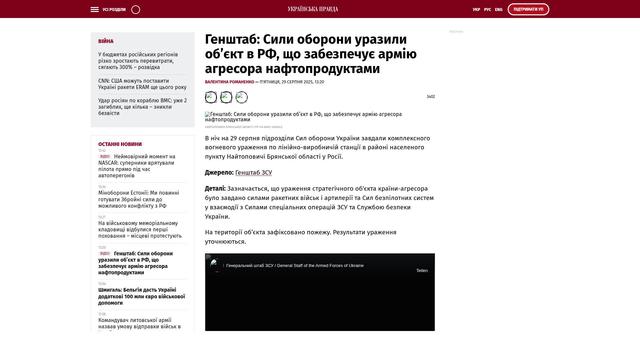Click third share icon under article byline

241,97
